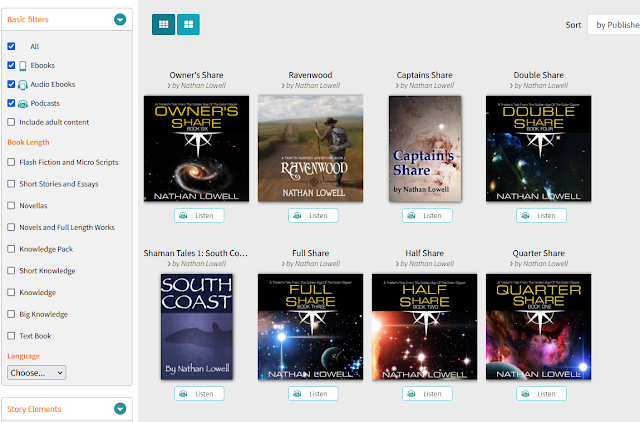Open the Half Share cover thumbnail
The height and width of the screenshot is (422, 640).
424,326
